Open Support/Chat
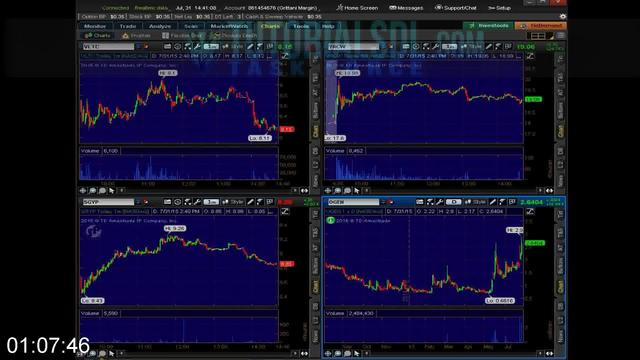This screenshot has height=360, width=640. pos(456,8)
